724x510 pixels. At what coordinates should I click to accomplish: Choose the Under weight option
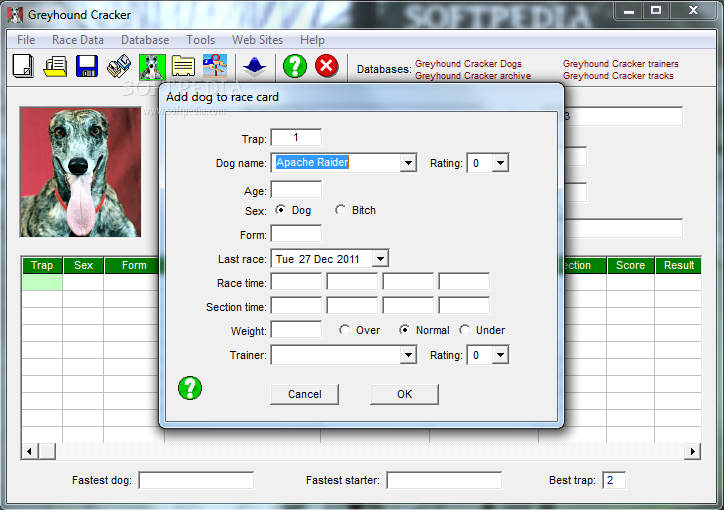[x=465, y=330]
